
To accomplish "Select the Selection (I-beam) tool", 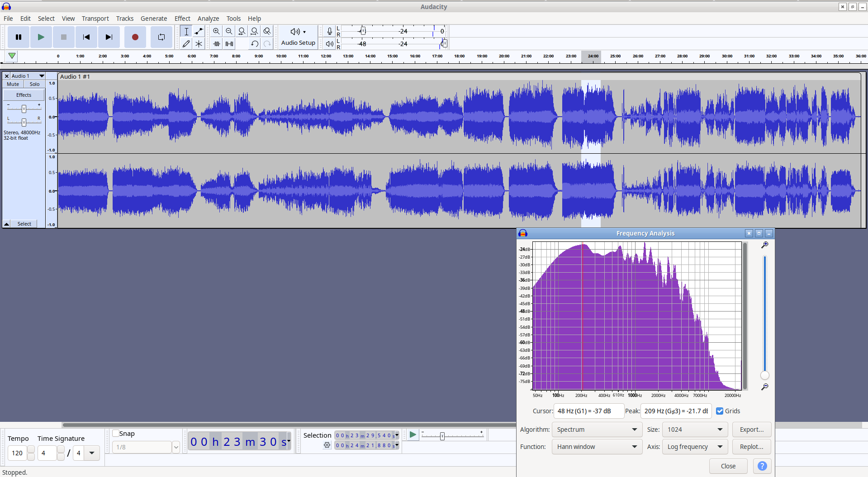I will (x=186, y=31).
